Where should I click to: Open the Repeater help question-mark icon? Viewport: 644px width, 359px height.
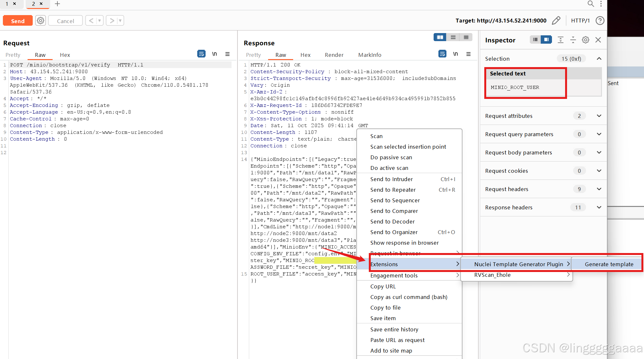600,21
